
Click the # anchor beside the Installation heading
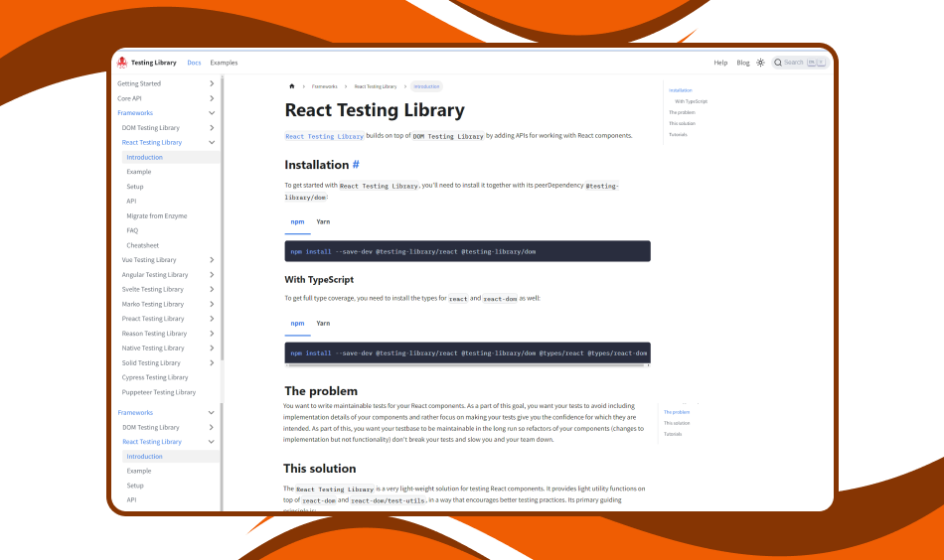tap(356, 165)
